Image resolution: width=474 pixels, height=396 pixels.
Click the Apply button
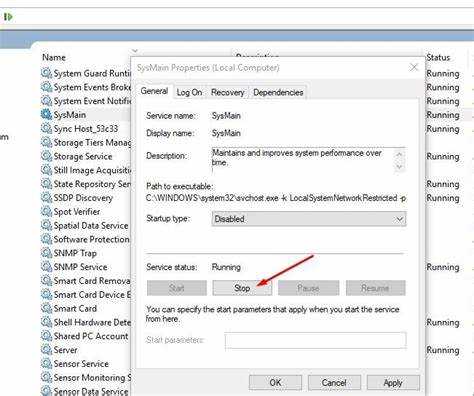pos(393,382)
